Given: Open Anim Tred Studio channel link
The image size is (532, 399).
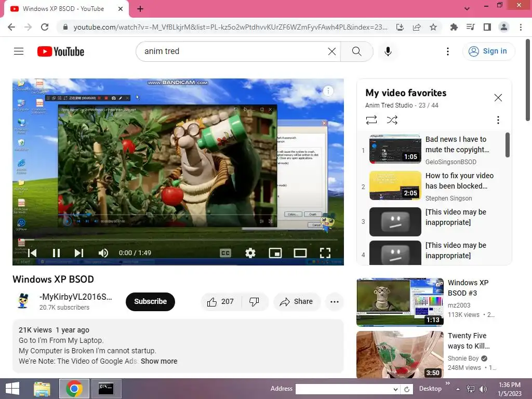Looking at the screenshot, I should 389,105.
